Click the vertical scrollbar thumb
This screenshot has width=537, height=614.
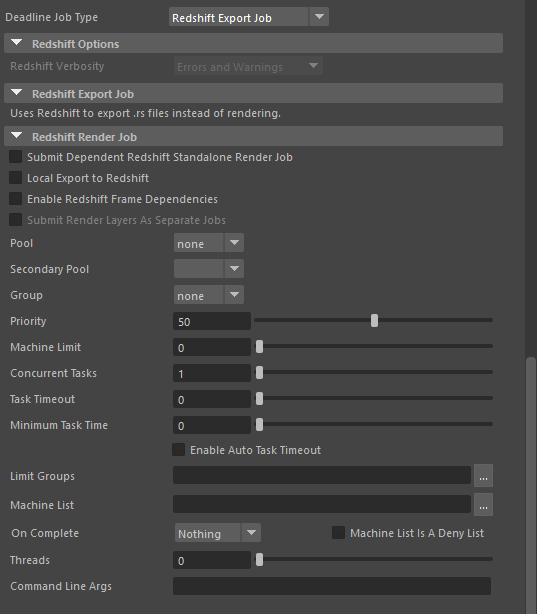click(531, 485)
